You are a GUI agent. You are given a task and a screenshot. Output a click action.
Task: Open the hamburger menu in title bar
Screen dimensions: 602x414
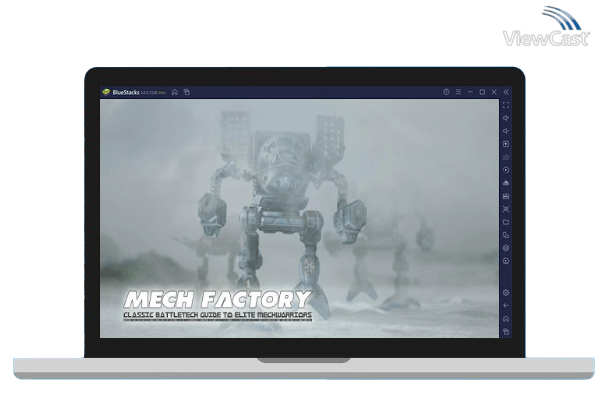click(458, 92)
